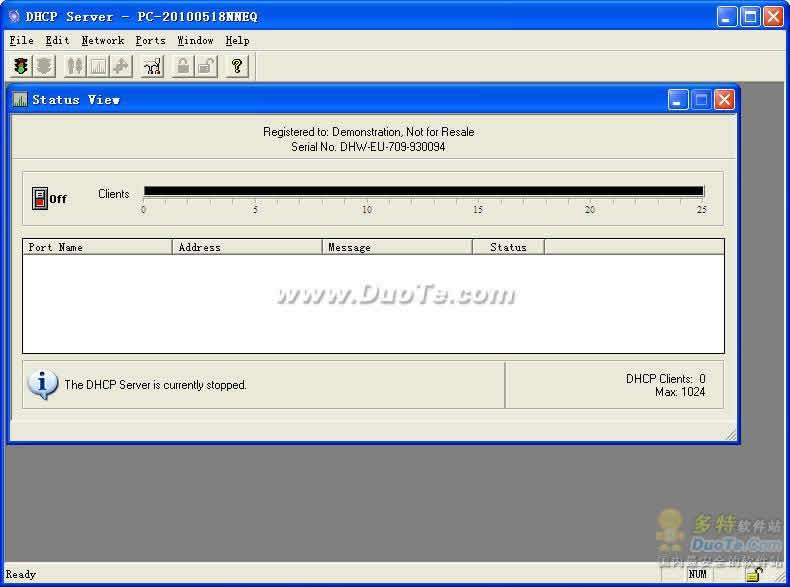The image size is (790, 587).
Task: Sort by the Address column header
Action: 247,247
